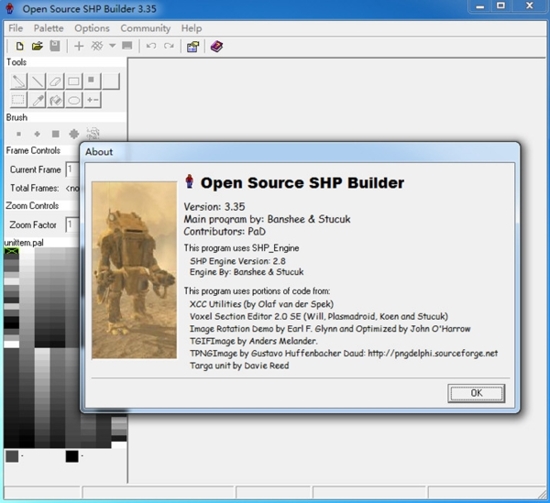Click the Save floppy disk icon
Image resolution: width=550 pixels, height=503 pixels.
coord(55,46)
